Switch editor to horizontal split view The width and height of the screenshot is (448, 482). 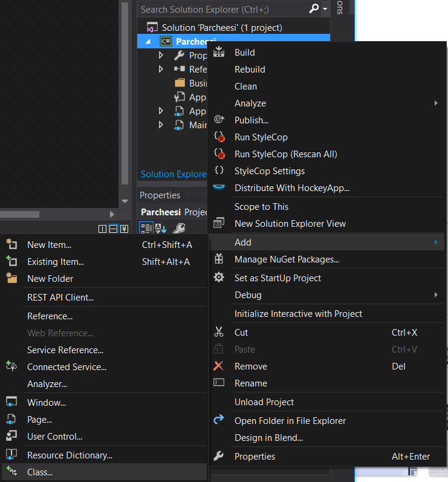[x=113, y=229]
